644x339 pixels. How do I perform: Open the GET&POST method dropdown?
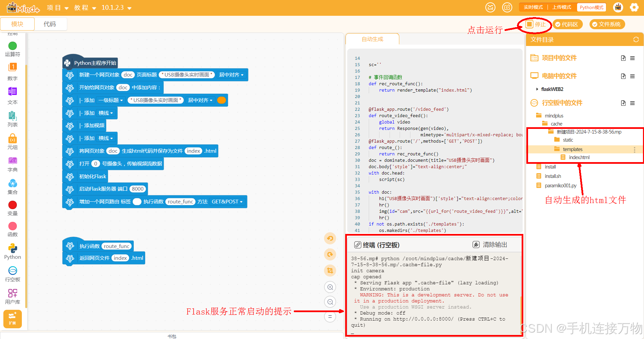pos(227,202)
